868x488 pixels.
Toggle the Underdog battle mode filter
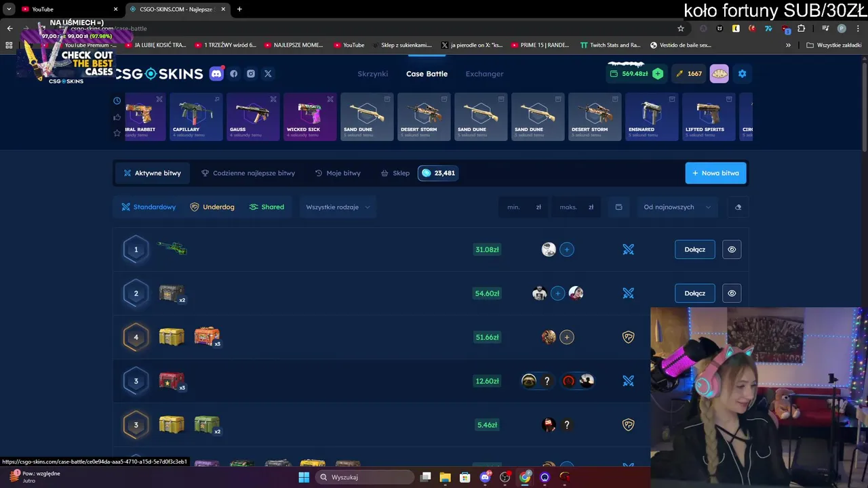click(212, 207)
